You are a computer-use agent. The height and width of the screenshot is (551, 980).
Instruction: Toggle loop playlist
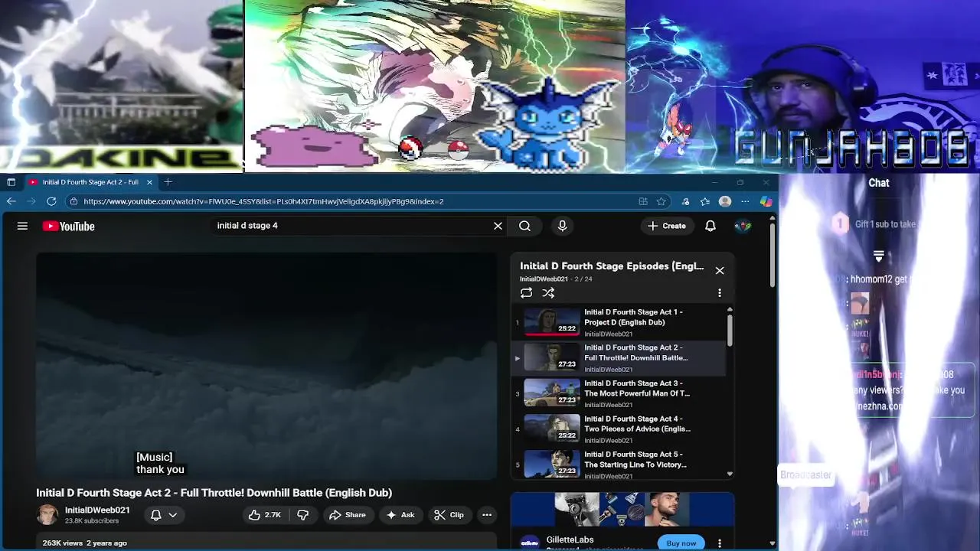click(x=526, y=293)
